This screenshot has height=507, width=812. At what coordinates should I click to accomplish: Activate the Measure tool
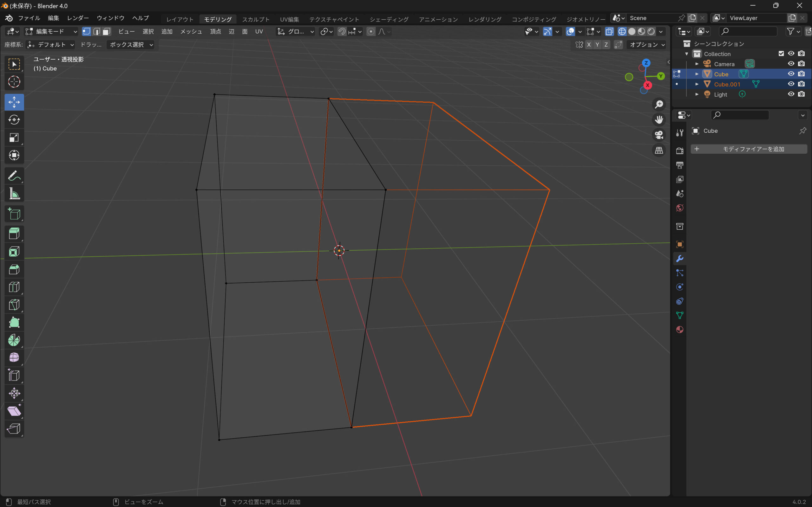[14, 194]
